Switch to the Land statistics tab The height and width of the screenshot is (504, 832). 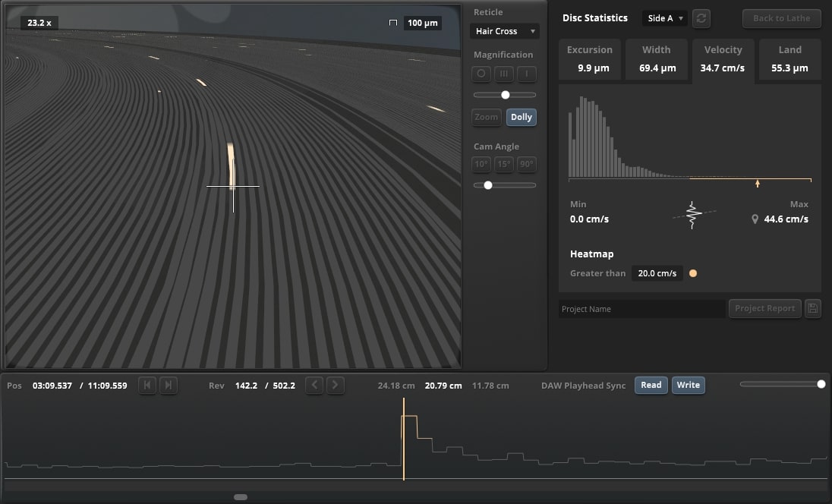pyautogui.click(x=789, y=59)
